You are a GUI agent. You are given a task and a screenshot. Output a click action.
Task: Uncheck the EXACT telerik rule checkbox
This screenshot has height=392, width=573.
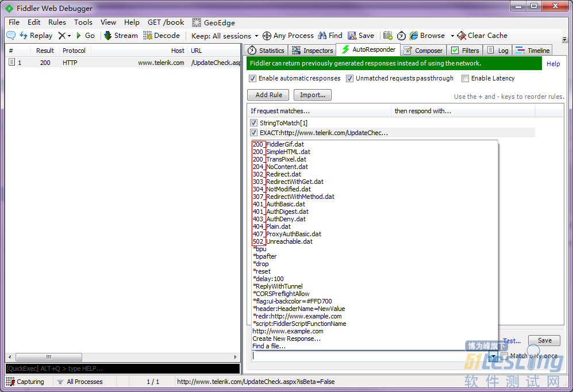(x=254, y=133)
